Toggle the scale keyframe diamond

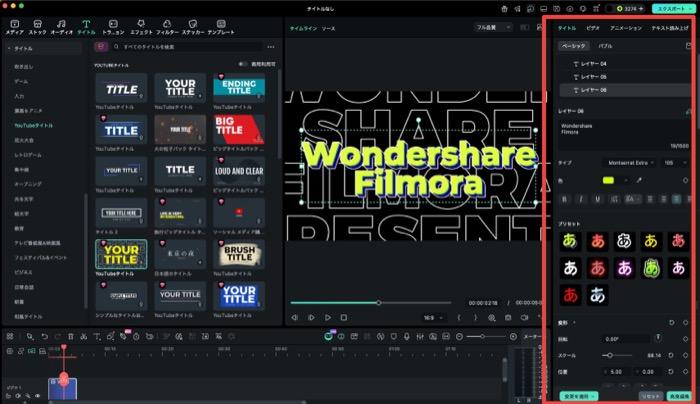pos(686,355)
